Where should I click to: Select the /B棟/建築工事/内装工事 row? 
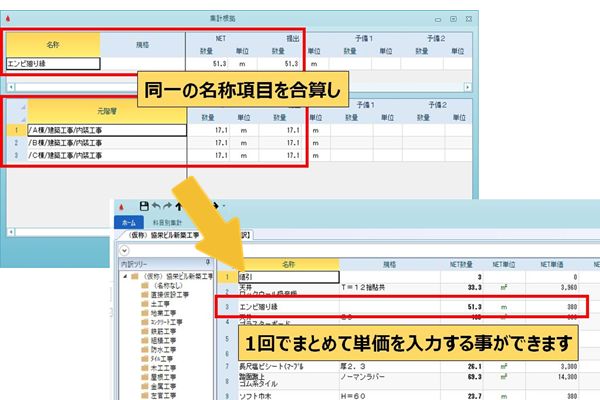pos(155,143)
